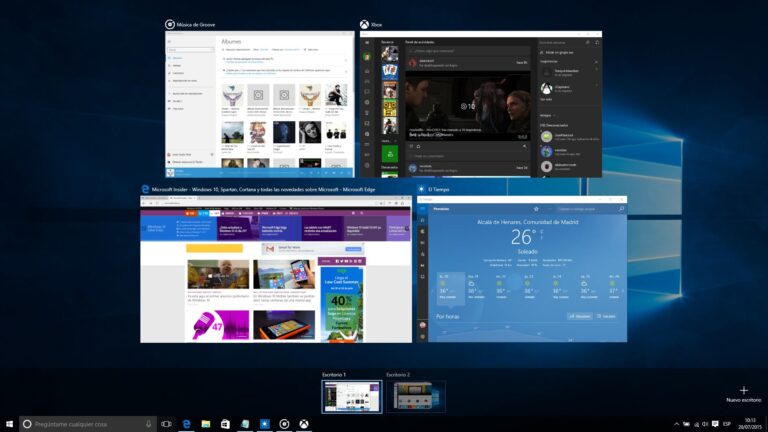768x432 pixels.
Task: Open the Action Center notifications icon
Action: [715, 424]
